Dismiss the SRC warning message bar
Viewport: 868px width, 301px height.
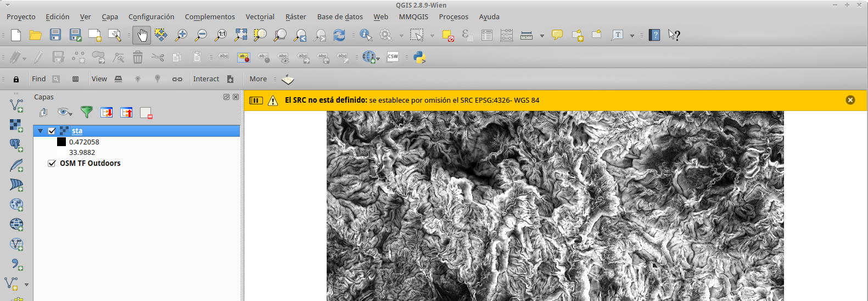tap(850, 100)
